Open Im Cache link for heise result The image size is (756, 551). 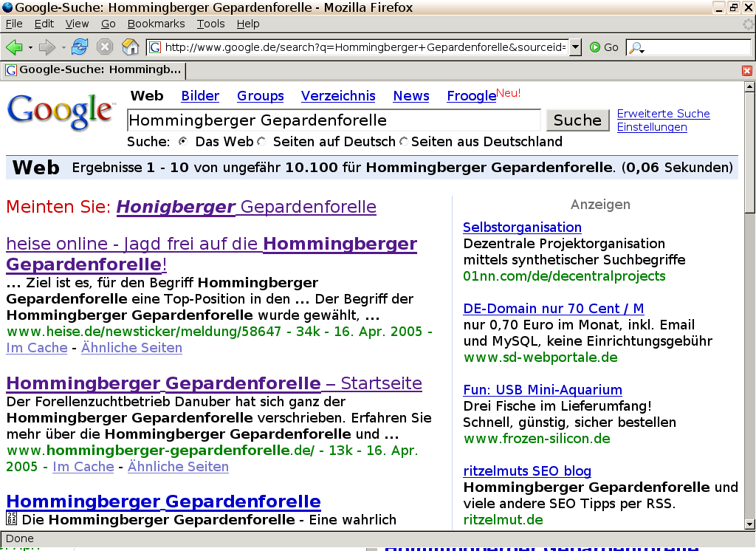pos(37,347)
